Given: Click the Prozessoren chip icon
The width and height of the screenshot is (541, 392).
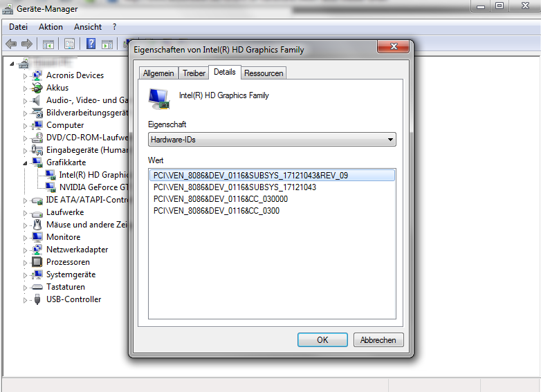Looking at the screenshot, I should pos(37,262).
